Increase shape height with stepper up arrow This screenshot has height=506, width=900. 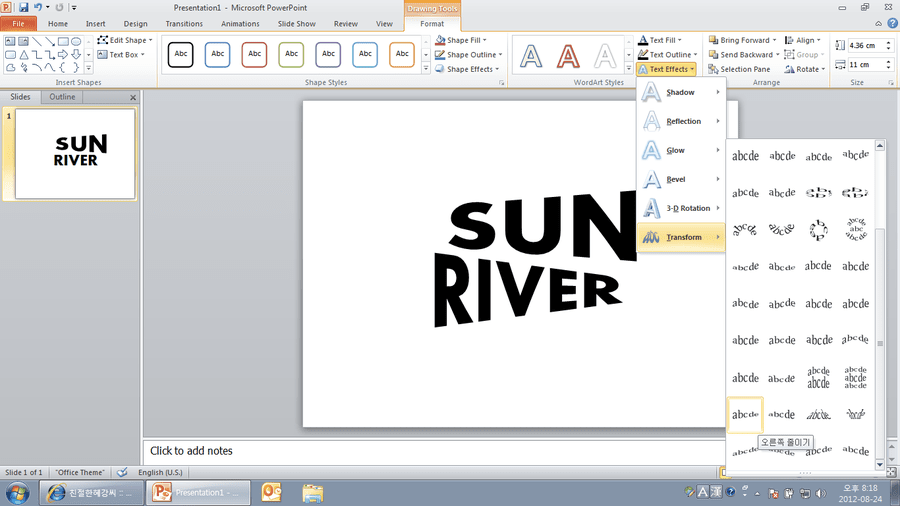tap(889, 42)
